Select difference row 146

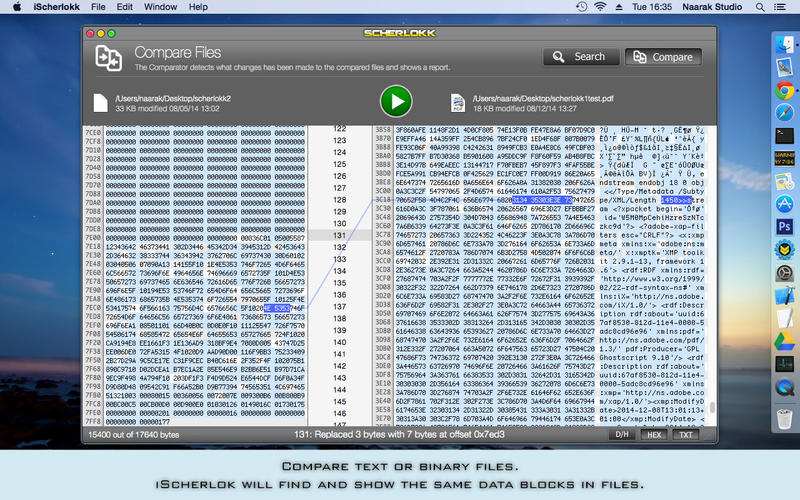click(340, 413)
